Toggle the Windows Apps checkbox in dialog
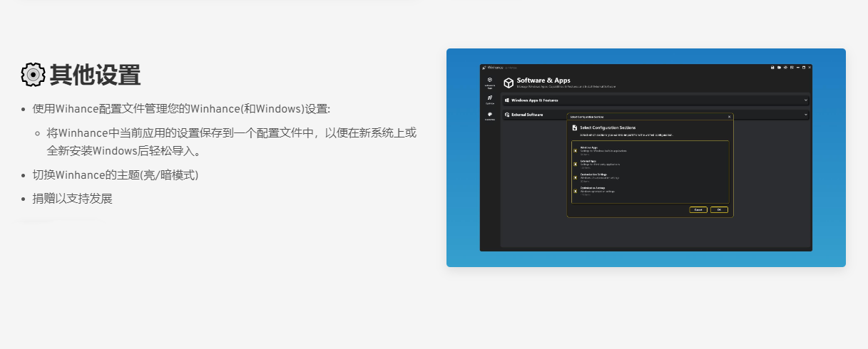The image size is (868, 349). click(576, 151)
